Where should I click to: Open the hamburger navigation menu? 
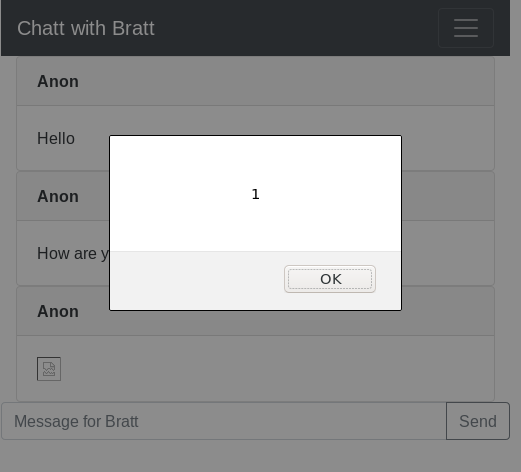point(466,28)
